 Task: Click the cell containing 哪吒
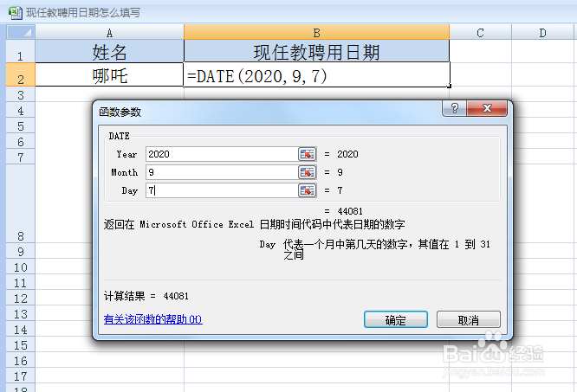click(x=110, y=74)
